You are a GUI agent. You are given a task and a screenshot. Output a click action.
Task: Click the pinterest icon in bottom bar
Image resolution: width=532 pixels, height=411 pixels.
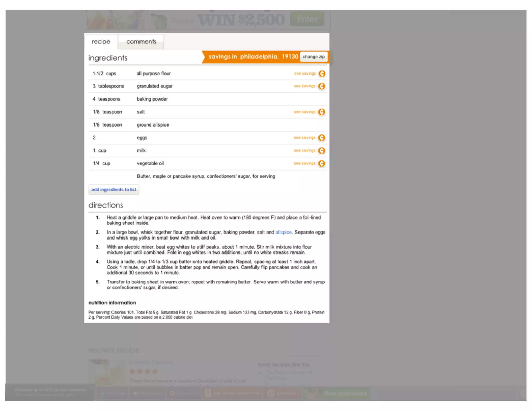[x=271, y=393]
